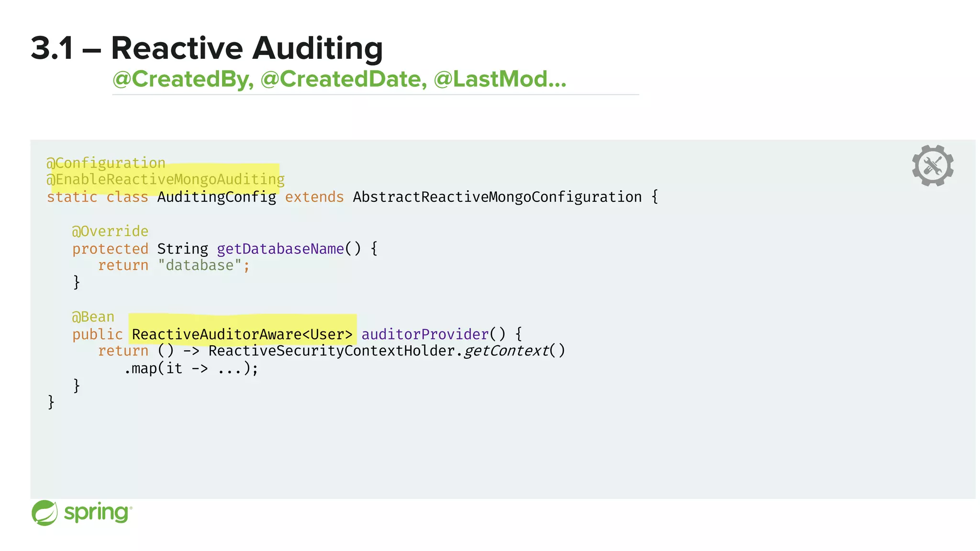
Task: Click the 'protected' keyword
Action: tap(111, 249)
